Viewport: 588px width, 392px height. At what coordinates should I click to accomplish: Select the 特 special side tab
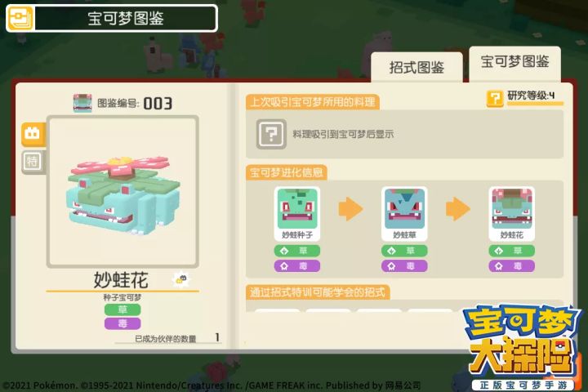pos(33,162)
